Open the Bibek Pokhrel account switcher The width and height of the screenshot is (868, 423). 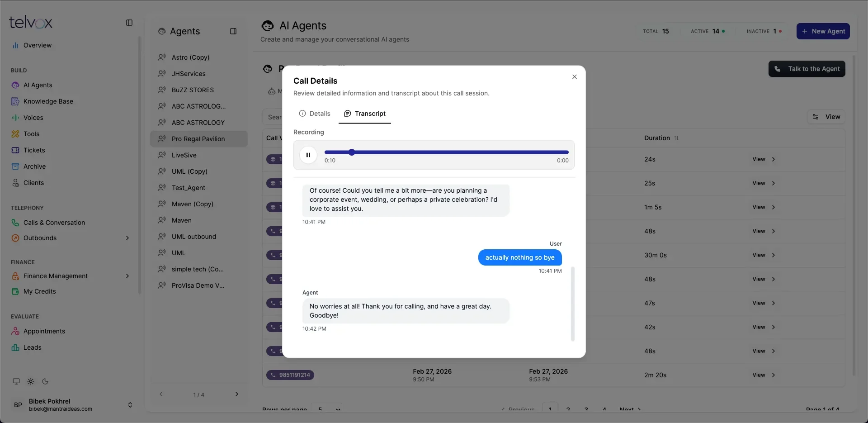pyautogui.click(x=72, y=405)
